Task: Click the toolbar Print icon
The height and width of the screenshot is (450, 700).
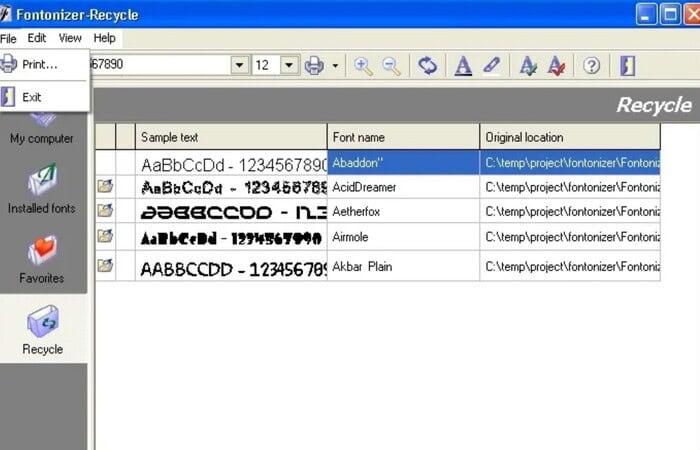Action: [x=314, y=66]
